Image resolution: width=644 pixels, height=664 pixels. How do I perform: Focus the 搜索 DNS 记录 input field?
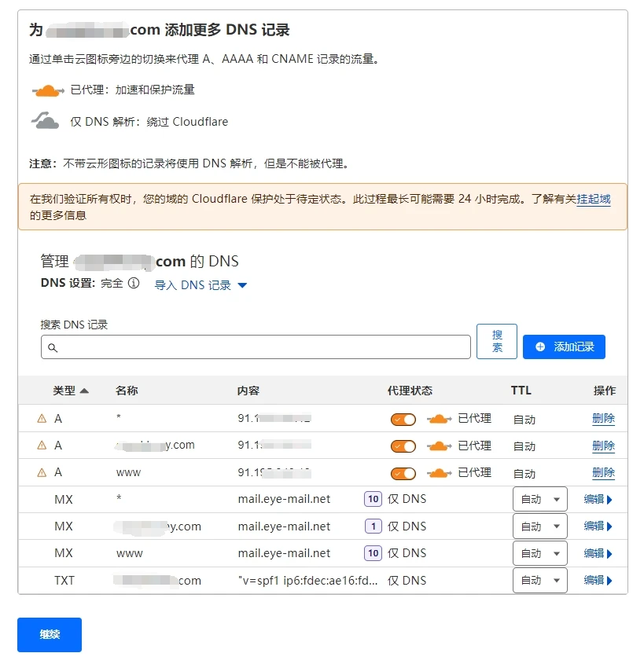256,347
